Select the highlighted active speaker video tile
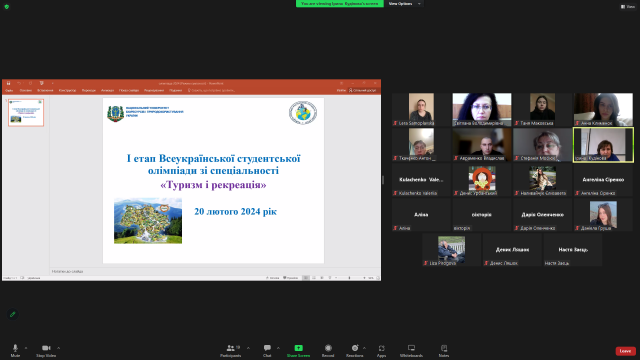 603,145
